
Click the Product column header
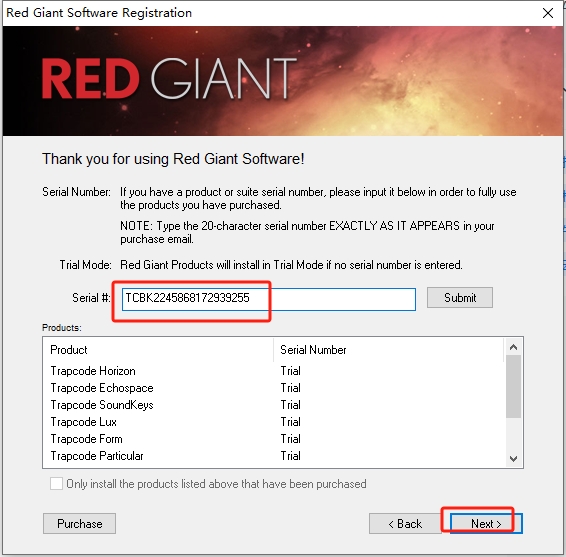click(158, 349)
